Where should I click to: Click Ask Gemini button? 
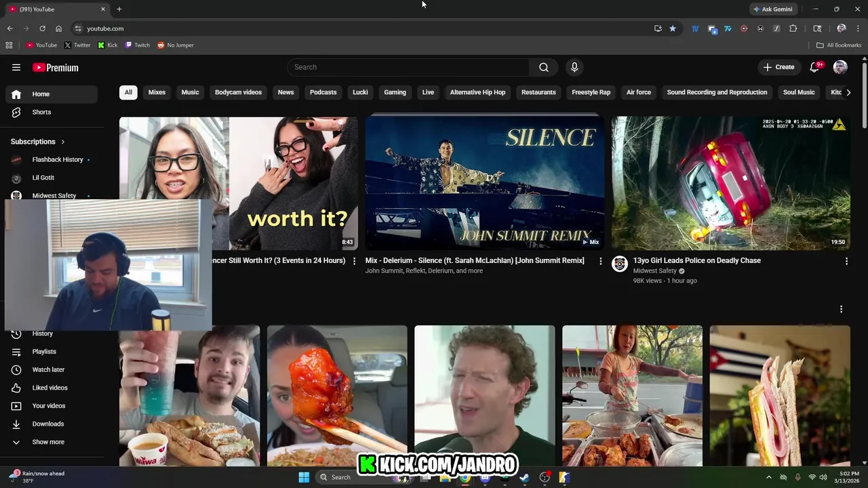[x=772, y=9]
